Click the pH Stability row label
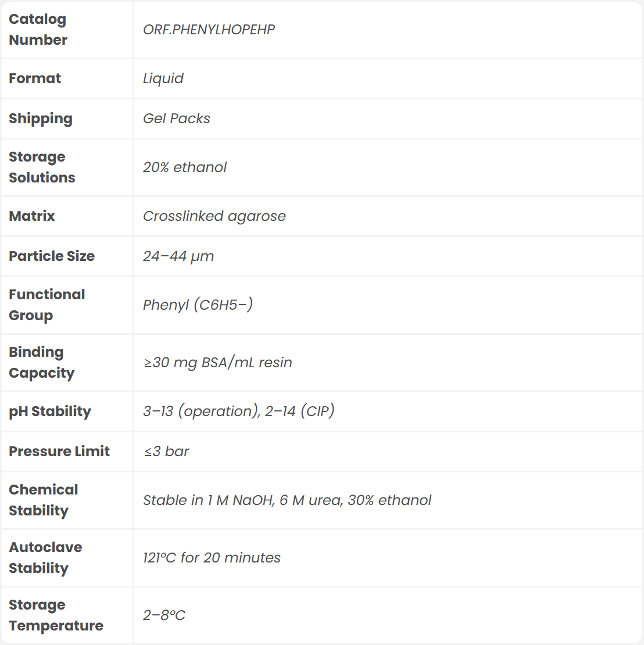Viewport: 644px width, 645px height. 50,411
